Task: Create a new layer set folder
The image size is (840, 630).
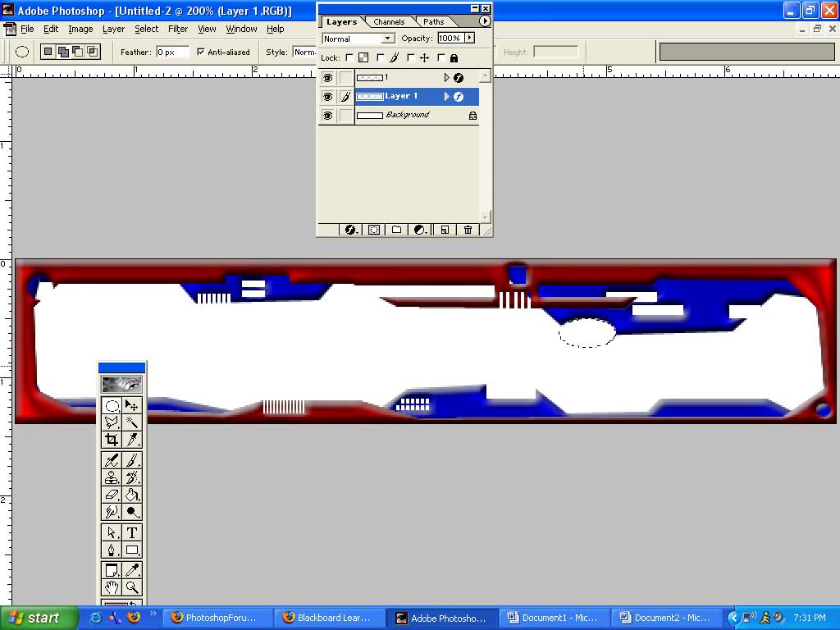Action: pyautogui.click(x=396, y=230)
